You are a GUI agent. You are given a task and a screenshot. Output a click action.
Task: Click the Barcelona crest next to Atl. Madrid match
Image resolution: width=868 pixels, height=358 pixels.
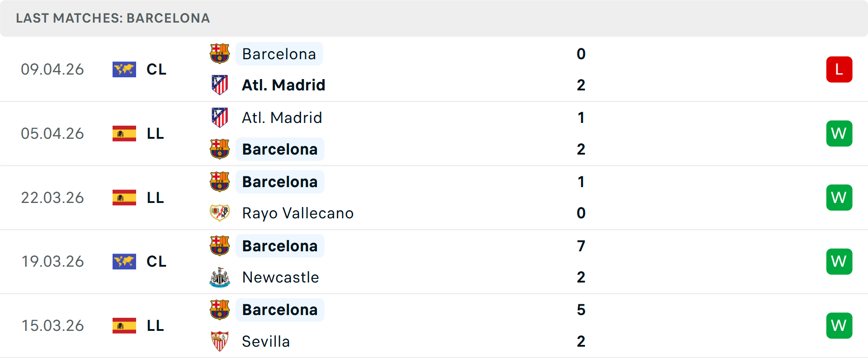[x=220, y=54]
